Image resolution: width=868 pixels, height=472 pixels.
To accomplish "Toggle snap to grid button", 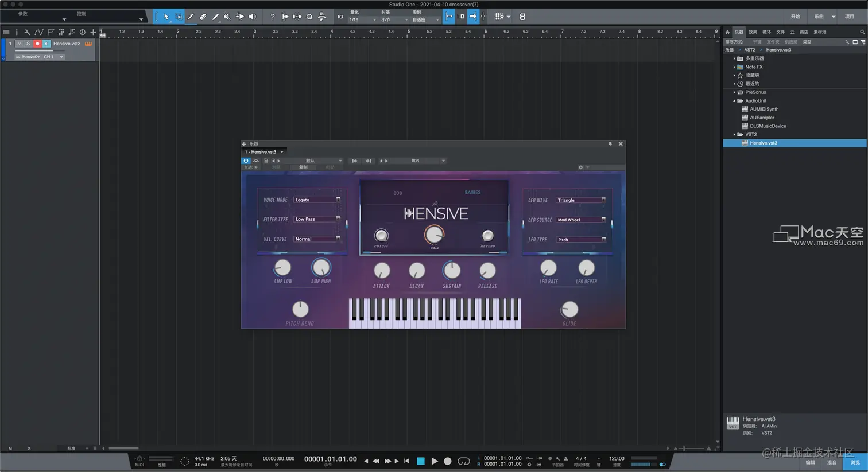I will point(449,17).
